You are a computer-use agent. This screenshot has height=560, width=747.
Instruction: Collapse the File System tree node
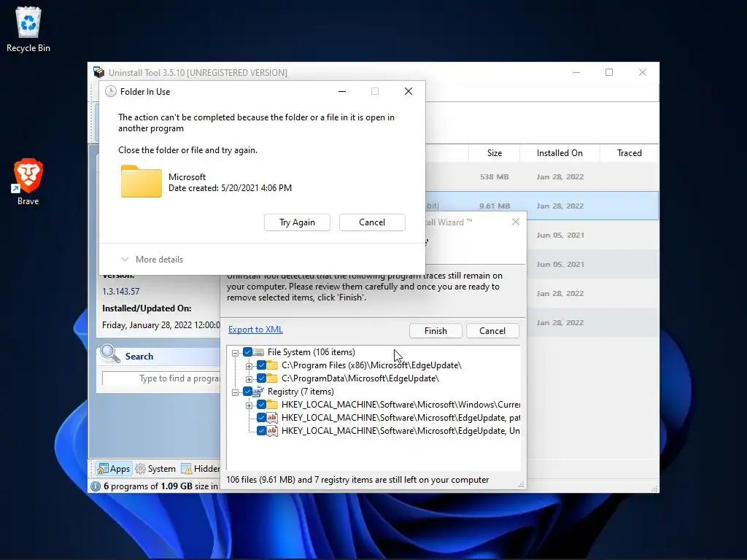(x=236, y=353)
